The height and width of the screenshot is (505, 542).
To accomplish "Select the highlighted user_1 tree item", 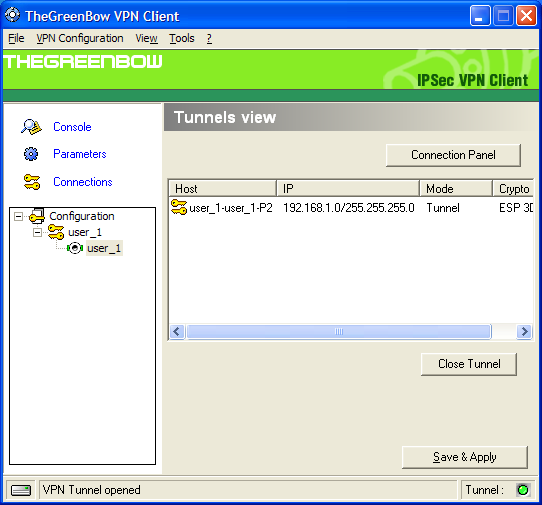I will coord(104,248).
